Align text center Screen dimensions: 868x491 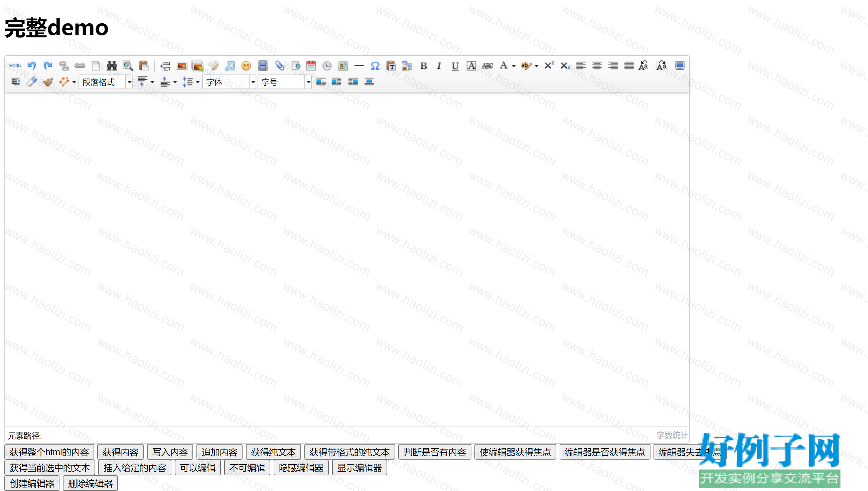[x=597, y=65]
